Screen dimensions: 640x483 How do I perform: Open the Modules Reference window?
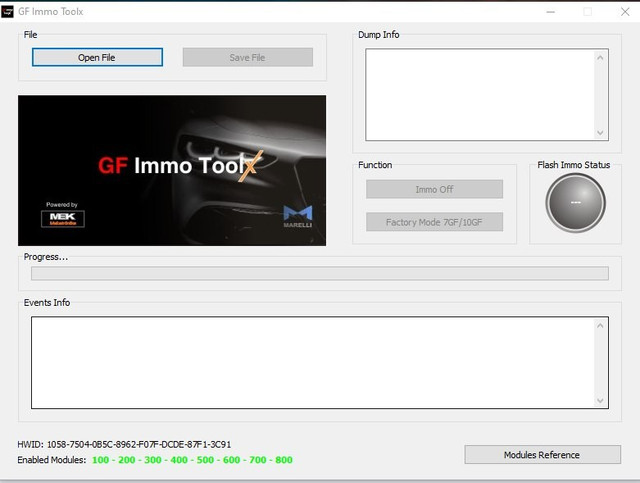(x=542, y=454)
